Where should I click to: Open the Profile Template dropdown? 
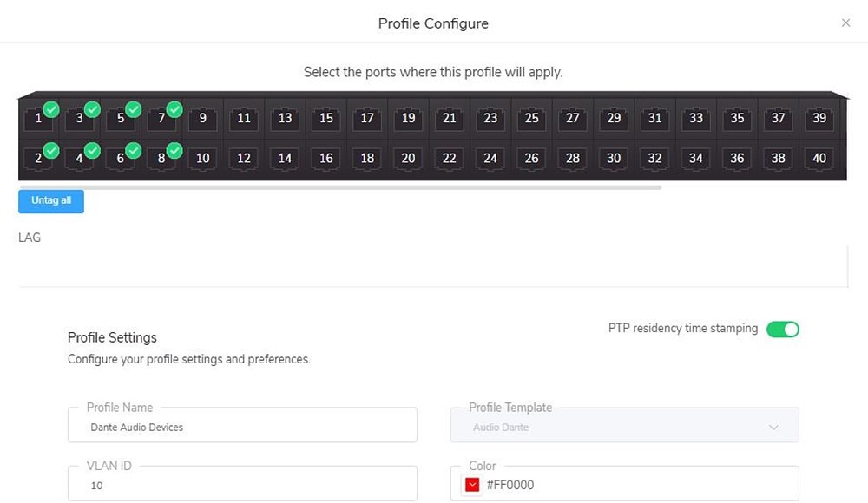[624, 425]
